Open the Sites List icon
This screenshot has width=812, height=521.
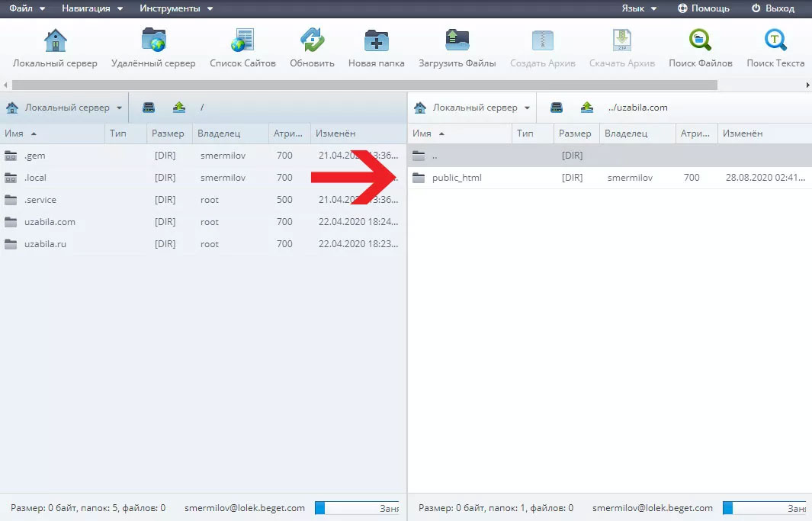coord(242,40)
